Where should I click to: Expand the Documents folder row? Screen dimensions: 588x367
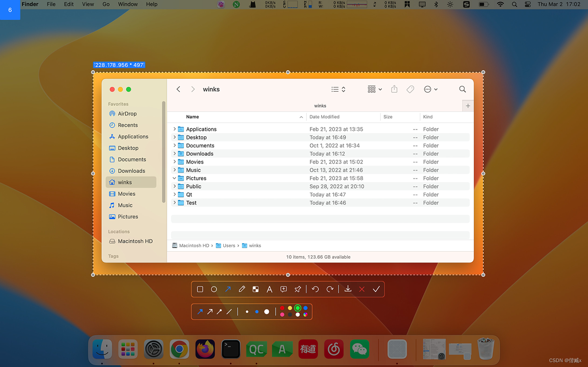click(175, 146)
